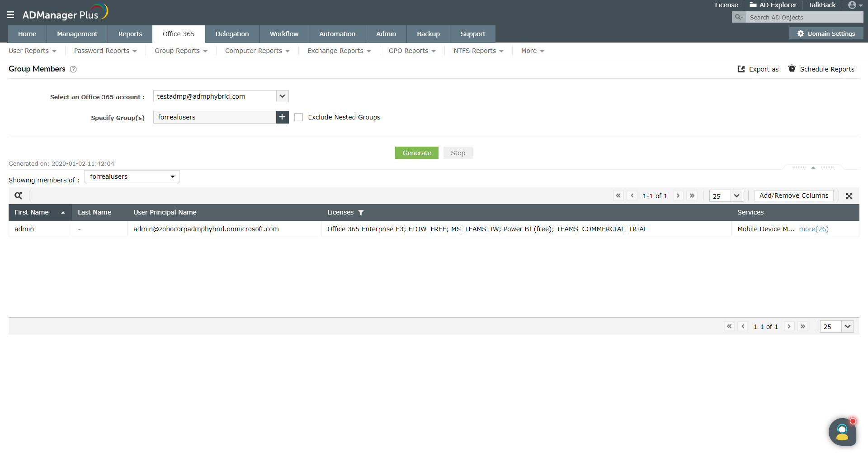Enable Exclude Nested Groups checkbox
The height and width of the screenshot is (458, 868).
pyautogui.click(x=298, y=117)
